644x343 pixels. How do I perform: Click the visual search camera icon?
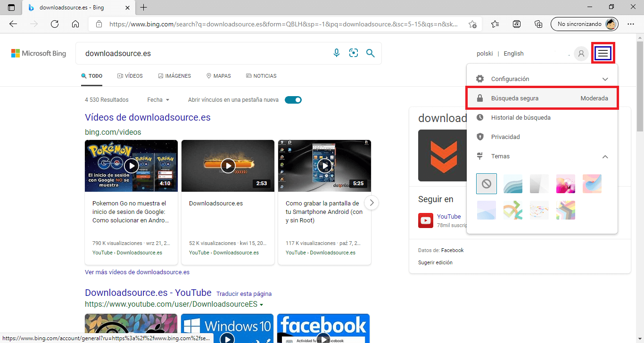(x=354, y=53)
